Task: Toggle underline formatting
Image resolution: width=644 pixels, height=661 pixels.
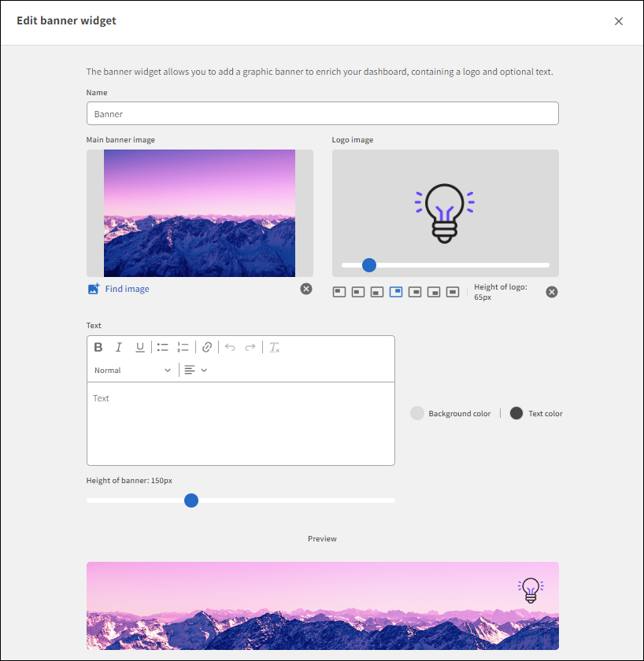Action: (x=140, y=347)
